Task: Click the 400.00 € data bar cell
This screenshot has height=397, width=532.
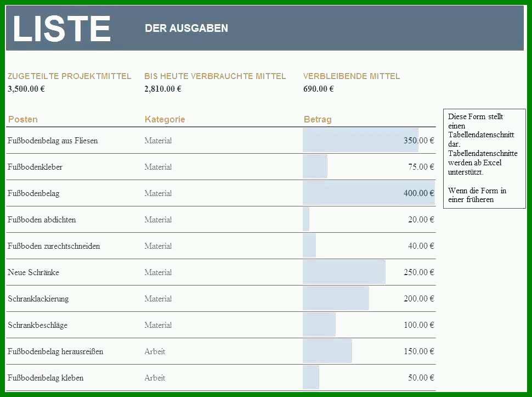Action: (x=369, y=193)
